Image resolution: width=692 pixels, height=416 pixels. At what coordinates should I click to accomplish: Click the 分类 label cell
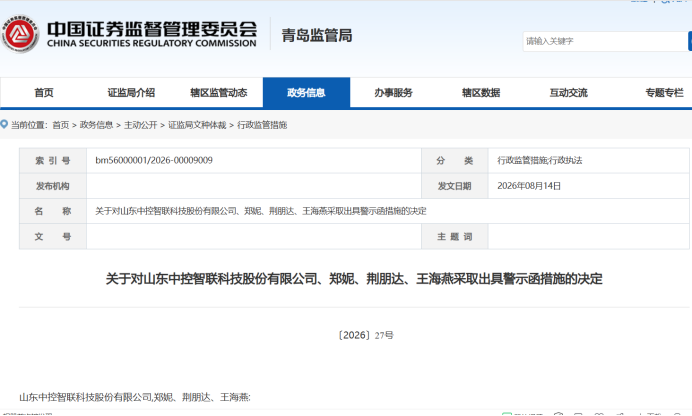point(455,161)
